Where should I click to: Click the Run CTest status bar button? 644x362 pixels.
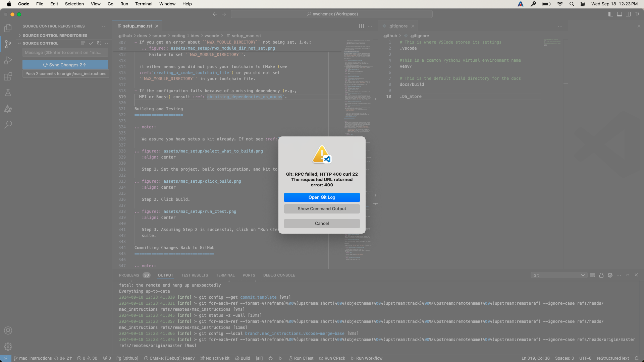301,358
